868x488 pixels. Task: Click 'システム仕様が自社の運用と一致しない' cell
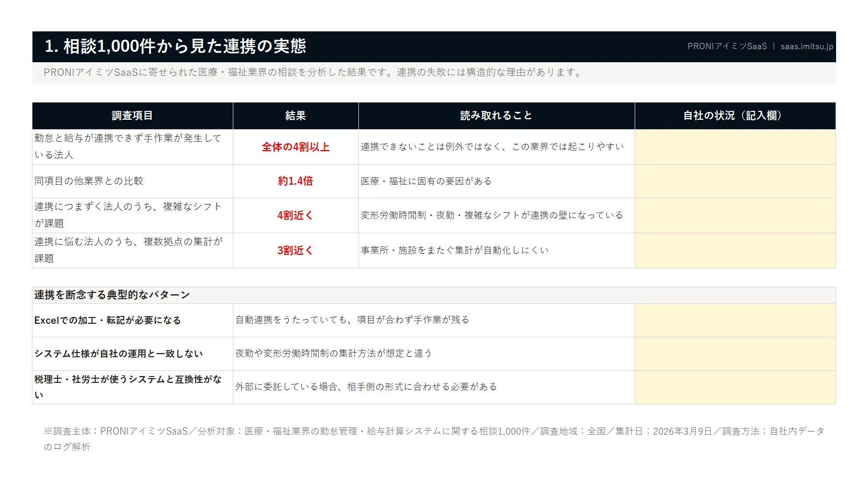132,354
